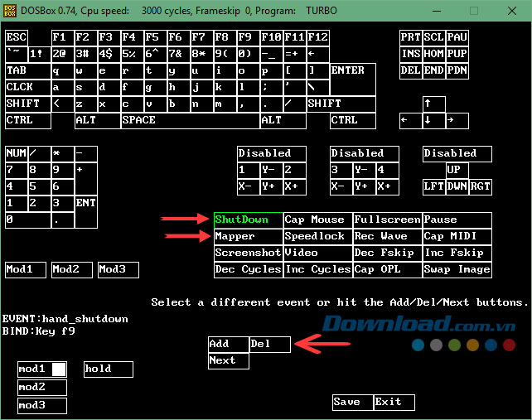The image size is (532, 420).
Task: Select the Pause event
Action: 457,220
